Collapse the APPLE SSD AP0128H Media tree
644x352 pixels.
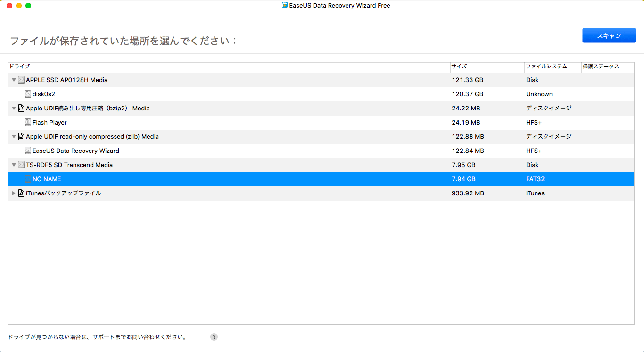14,80
